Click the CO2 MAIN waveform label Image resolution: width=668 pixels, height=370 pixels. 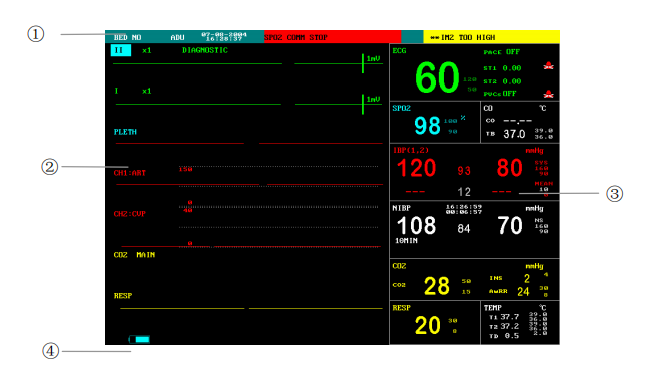coord(134,255)
